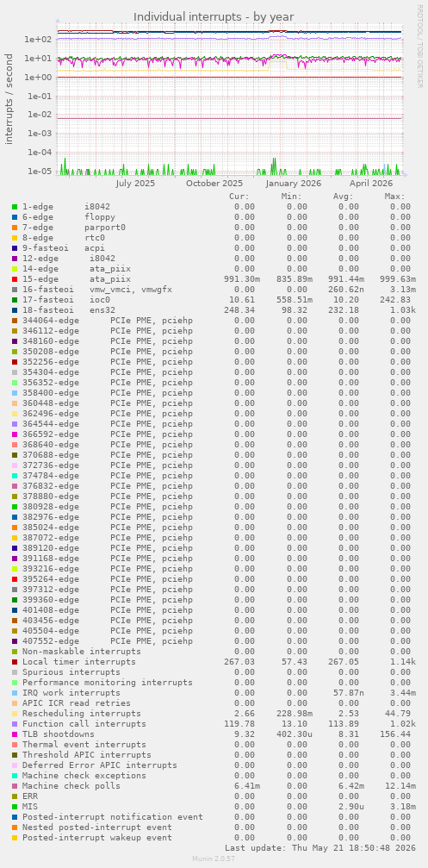Click the Function call interrupts purple swatch
428x868 pixels.
15,723
